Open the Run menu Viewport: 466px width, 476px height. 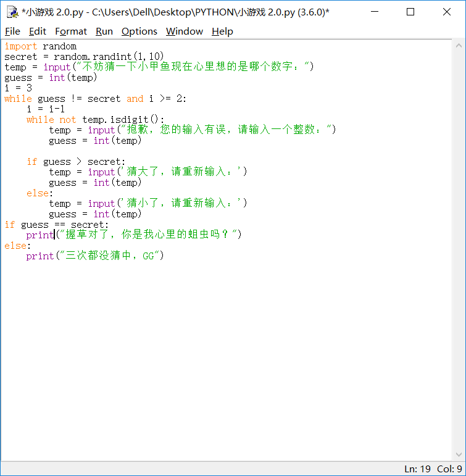point(104,31)
